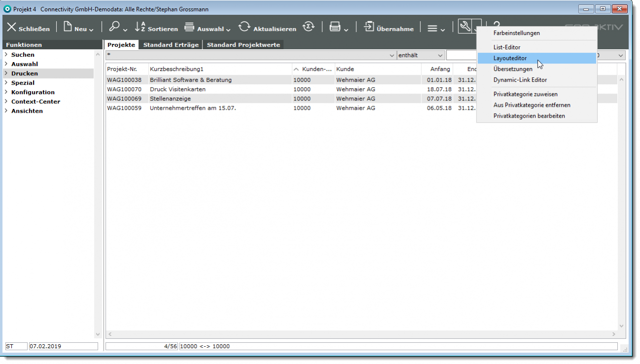Expand the Suchen tree node
640x364 pixels.
click(x=6, y=55)
